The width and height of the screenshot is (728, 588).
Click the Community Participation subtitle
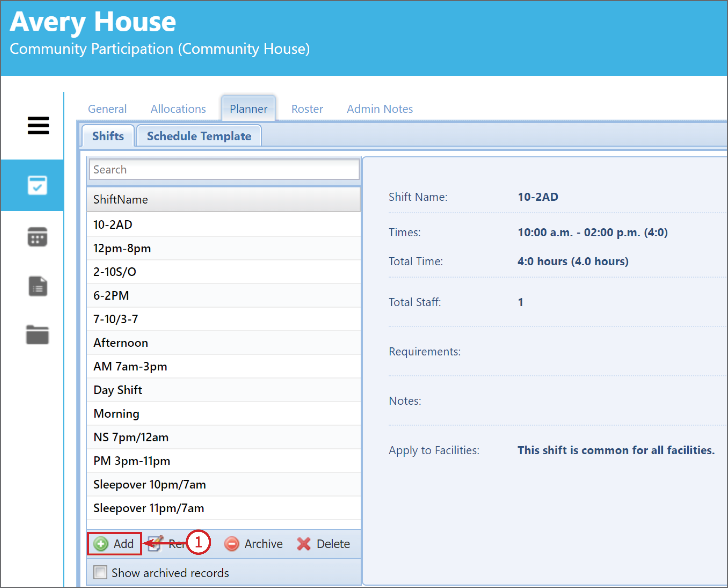click(160, 49)
